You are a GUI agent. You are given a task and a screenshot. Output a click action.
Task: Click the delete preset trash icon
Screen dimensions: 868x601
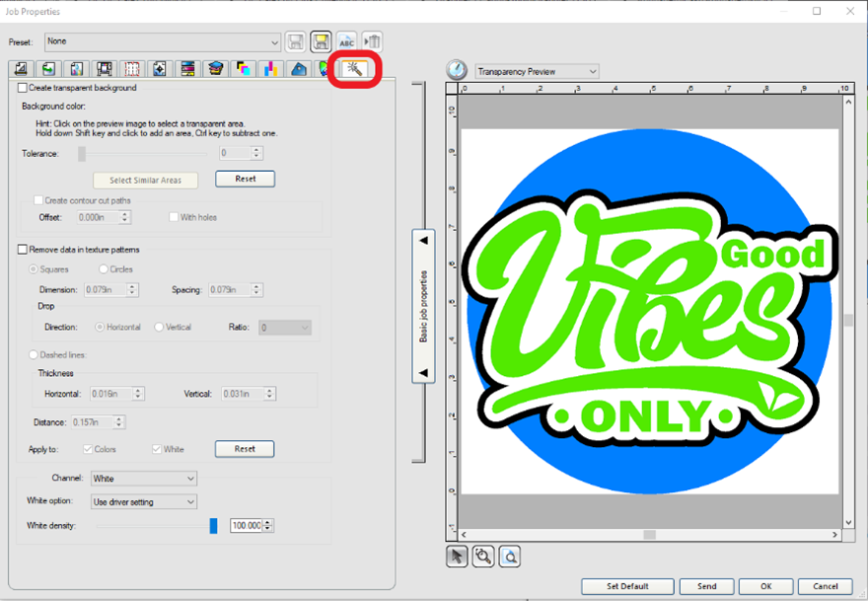click(x=372, y=41)
